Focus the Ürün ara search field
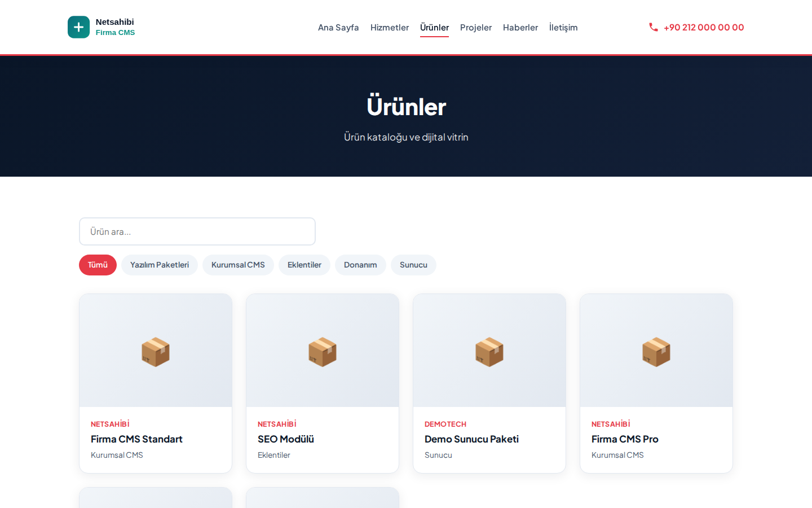The width and height of the screenshot is (812, 508). 197,231
